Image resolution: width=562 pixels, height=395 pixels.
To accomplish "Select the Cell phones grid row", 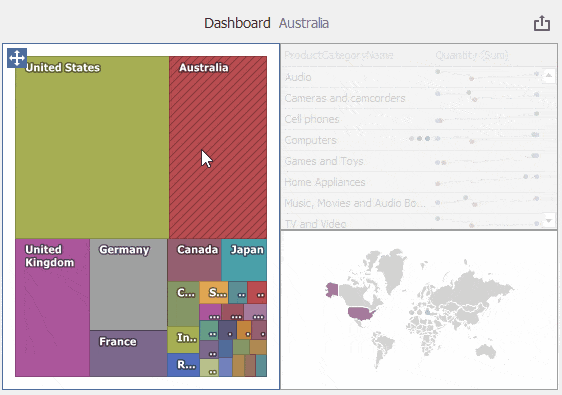I will 412,119.
